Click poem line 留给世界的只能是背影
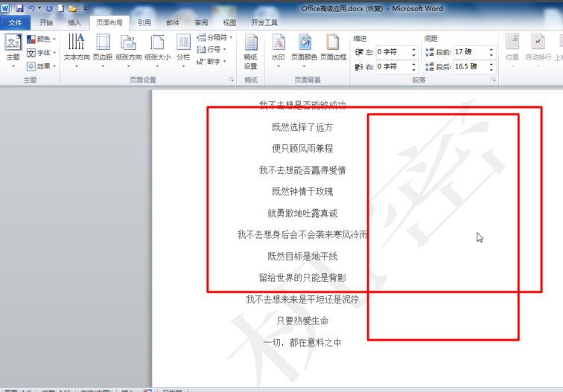Image resolution: width=563 pixels, height=392 pixels. tap(302, 277)
